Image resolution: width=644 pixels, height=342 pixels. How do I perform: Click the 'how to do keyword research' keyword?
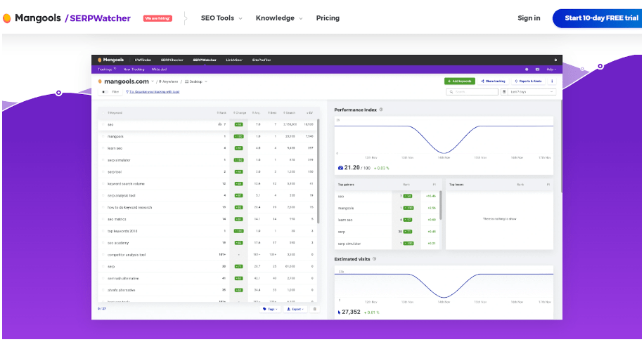(129, 207)
